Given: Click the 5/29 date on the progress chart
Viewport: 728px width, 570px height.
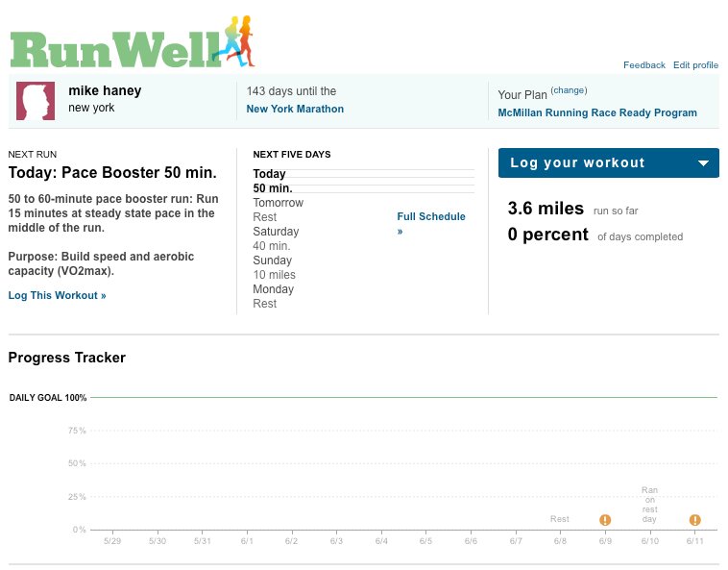Looking at the screenshot, I should (112, 542).
